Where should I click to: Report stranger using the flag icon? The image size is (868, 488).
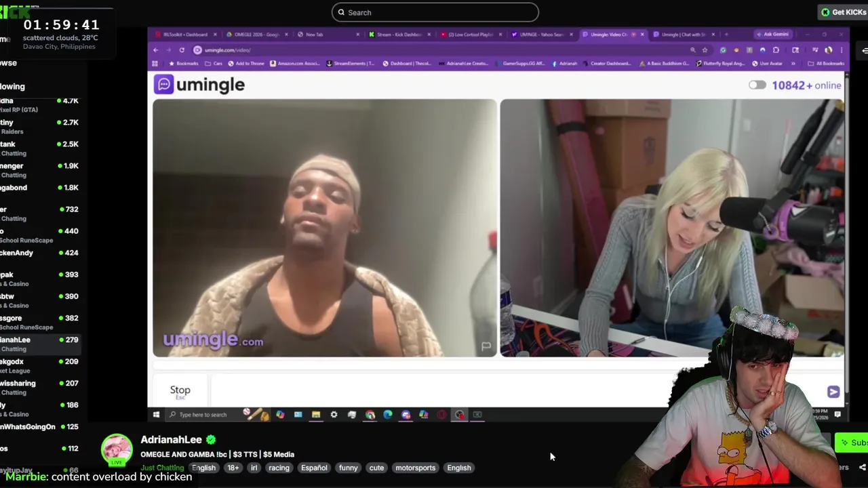486,346
